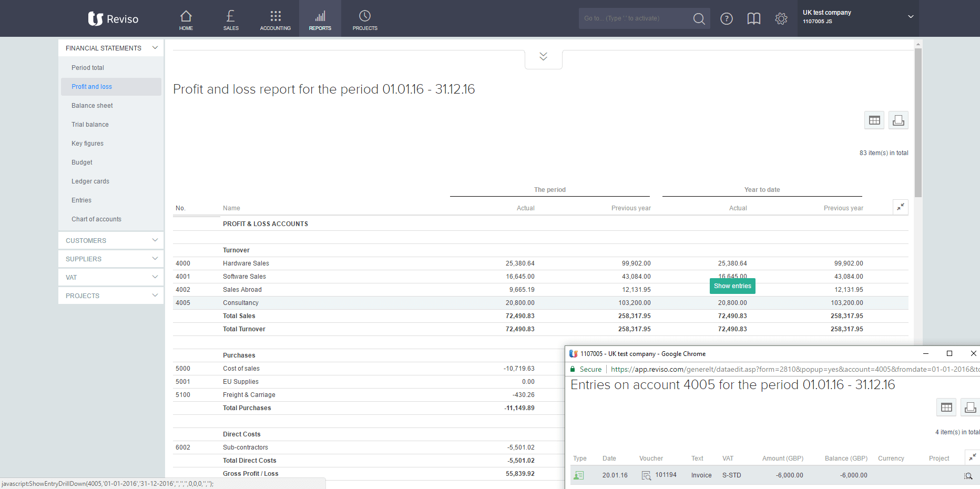Expand the report filter chevron panel
This screenshot has height=489, width=980.
(543, 57)
